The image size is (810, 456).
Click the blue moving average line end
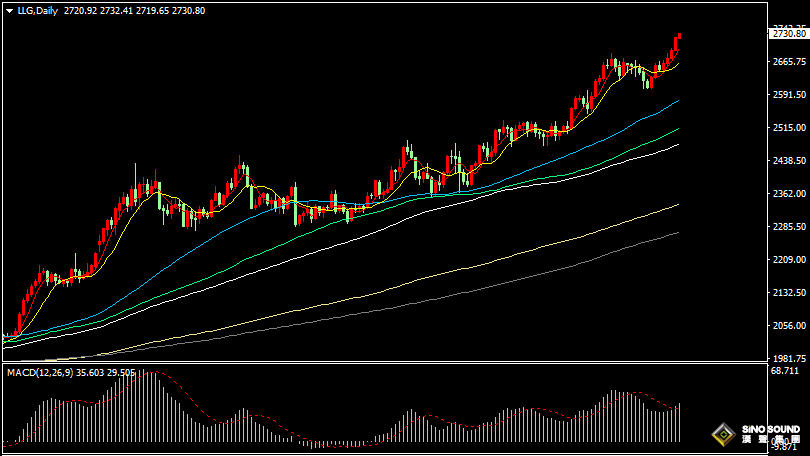point(678,101)
